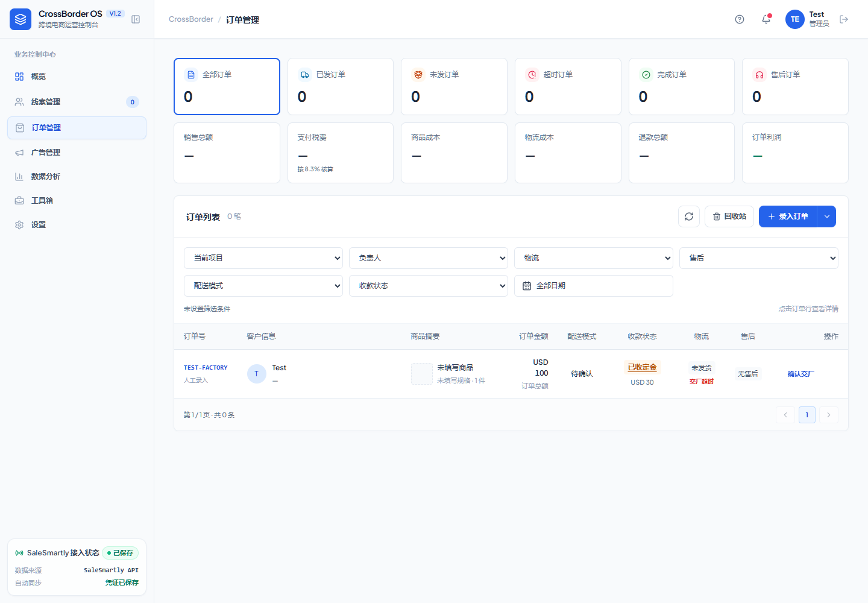Open the notifications bell

(x=766, y=19)
